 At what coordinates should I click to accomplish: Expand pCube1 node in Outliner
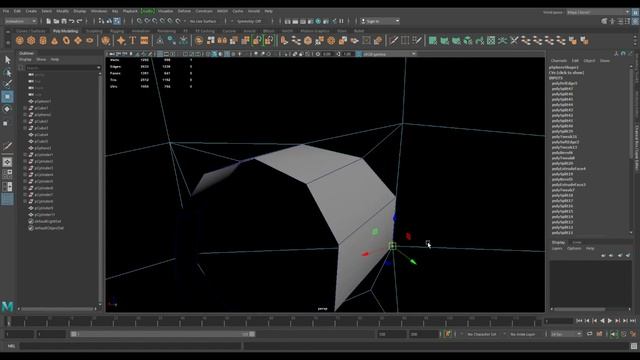click(x=25, y=108)
